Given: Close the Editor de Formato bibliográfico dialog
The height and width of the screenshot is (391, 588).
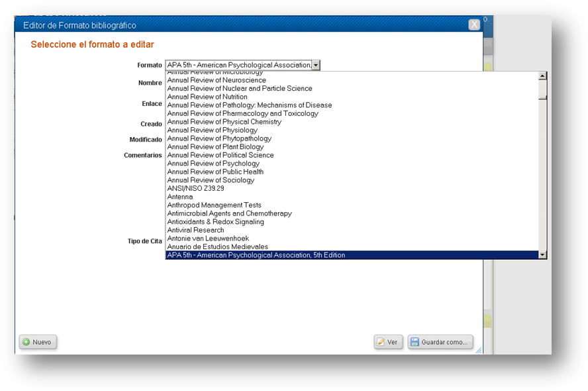Looking at the screenshot, I should point(474,25).
